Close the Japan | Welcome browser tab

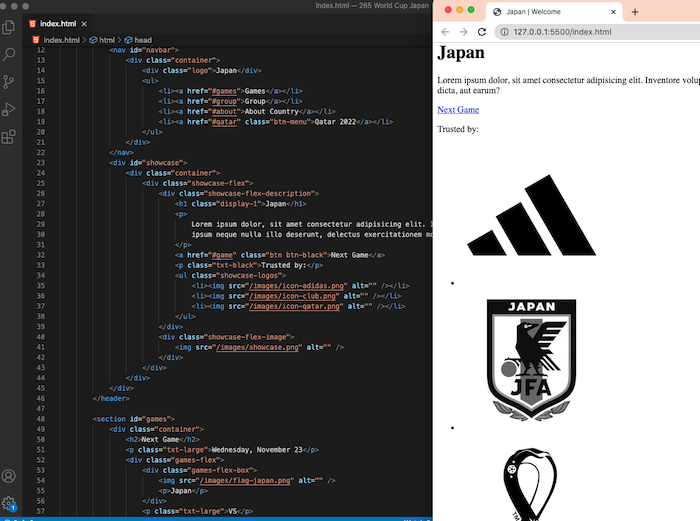[613, 12]
